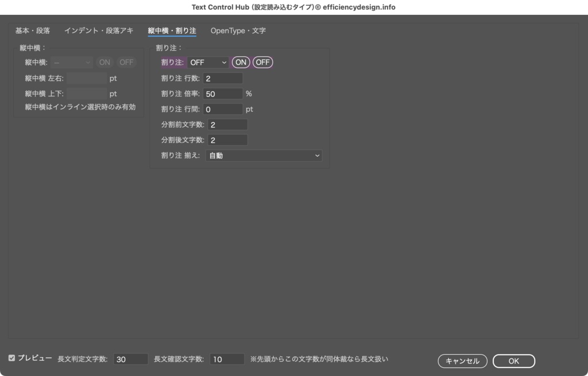
Task: Select the 縦中横・割り注 tab
Action: [172, 31]
